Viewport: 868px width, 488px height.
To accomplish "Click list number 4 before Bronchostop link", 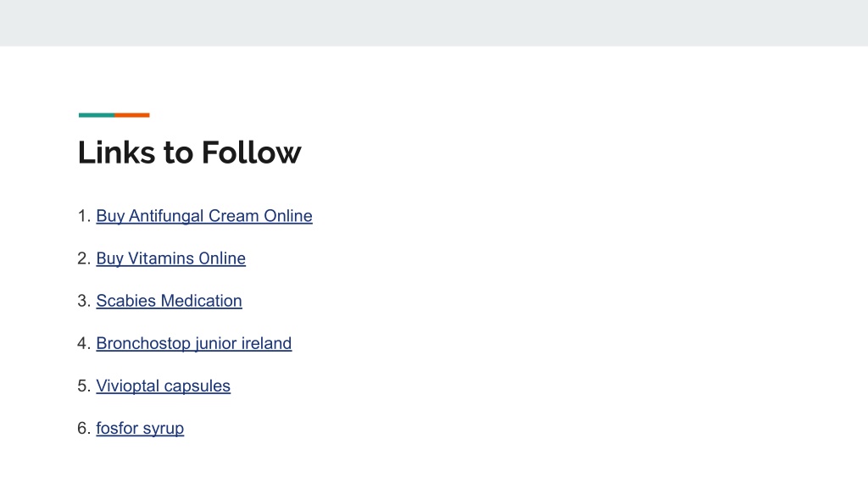I will click(84, 344).
